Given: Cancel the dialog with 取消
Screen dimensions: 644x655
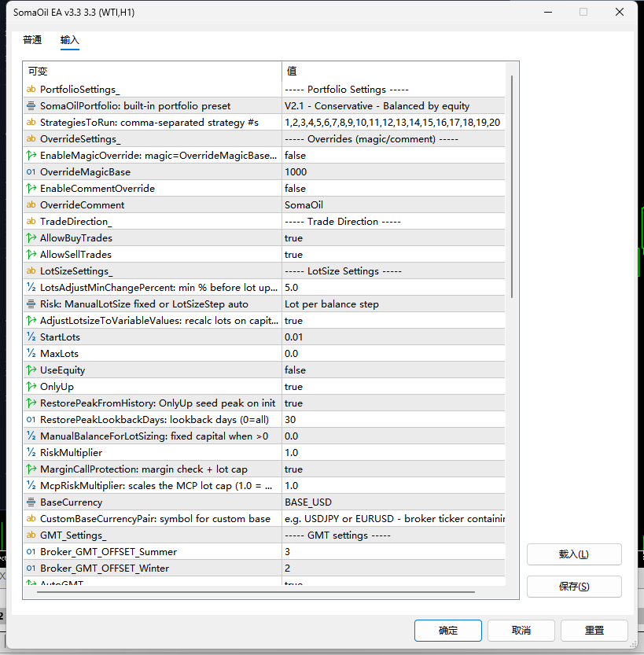Looking at the screenshot, I should pyautogui.click(x=521, y=631).
